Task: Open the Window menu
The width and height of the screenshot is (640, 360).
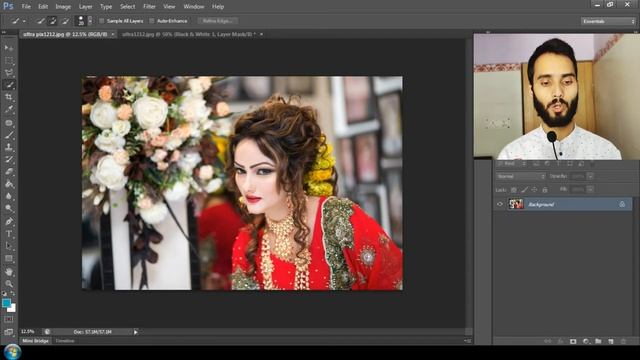Action: 193,7
